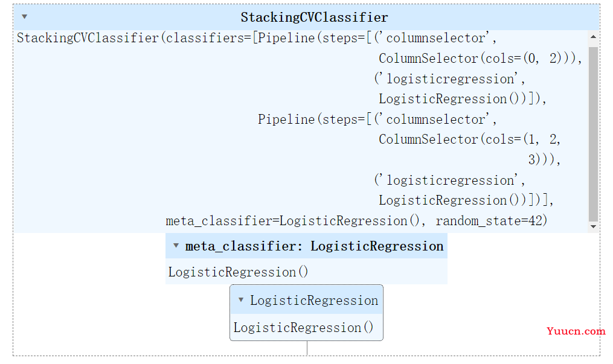Image resolution: width=613 pixels, height=364 pixels.
Task: Click the scrollbar down arrow
Action: click(593, 226)
